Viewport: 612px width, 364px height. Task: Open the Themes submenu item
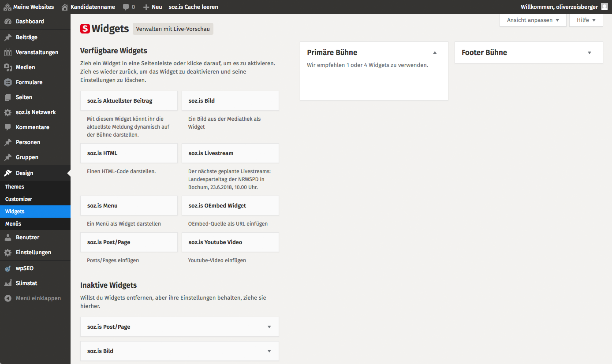coord(35,187)
